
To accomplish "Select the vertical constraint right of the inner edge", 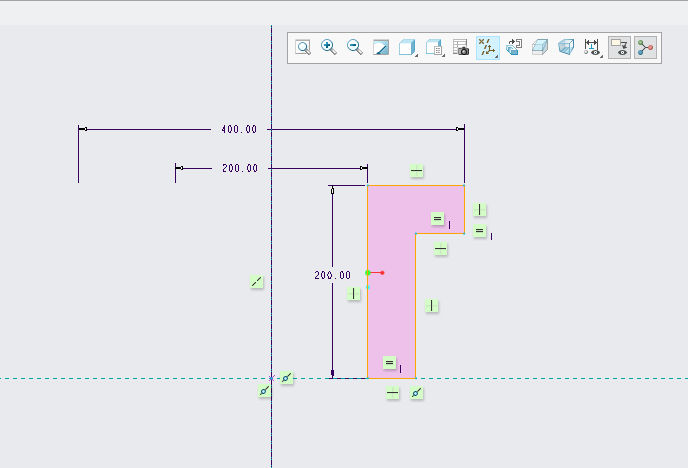I will [432, 306].
